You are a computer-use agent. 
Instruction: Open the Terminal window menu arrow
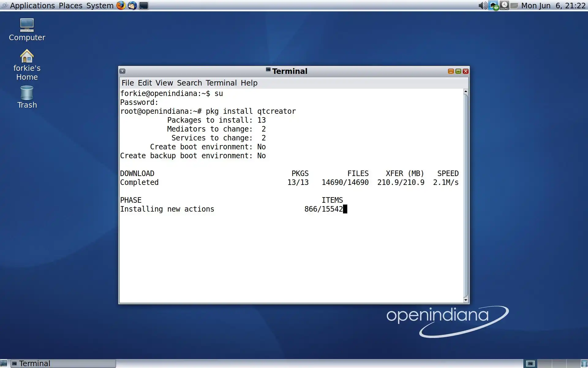(123, 71)
